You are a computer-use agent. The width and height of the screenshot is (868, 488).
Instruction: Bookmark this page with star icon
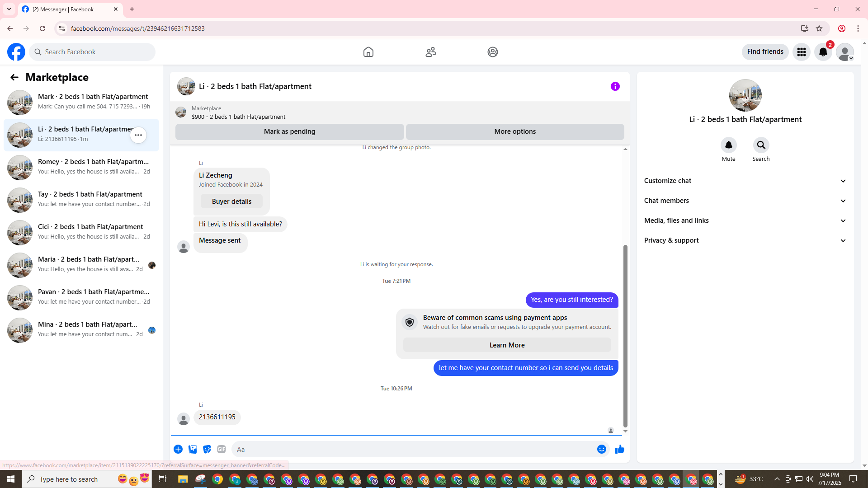pos(819,28)
